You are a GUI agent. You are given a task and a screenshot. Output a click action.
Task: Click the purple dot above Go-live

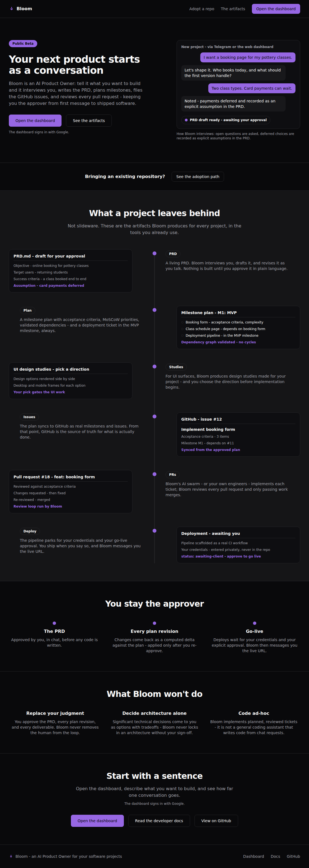[254, 623]
